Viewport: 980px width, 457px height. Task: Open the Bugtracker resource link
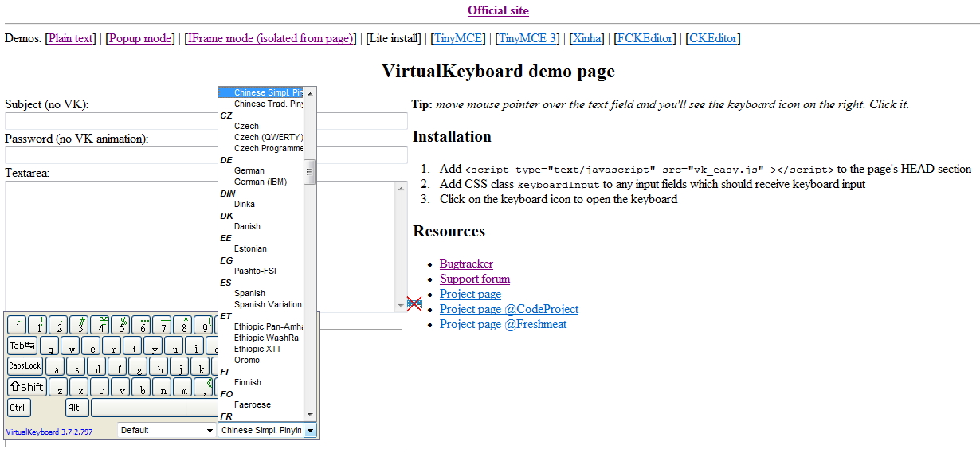pyautogui.click(x=466, y=264)
